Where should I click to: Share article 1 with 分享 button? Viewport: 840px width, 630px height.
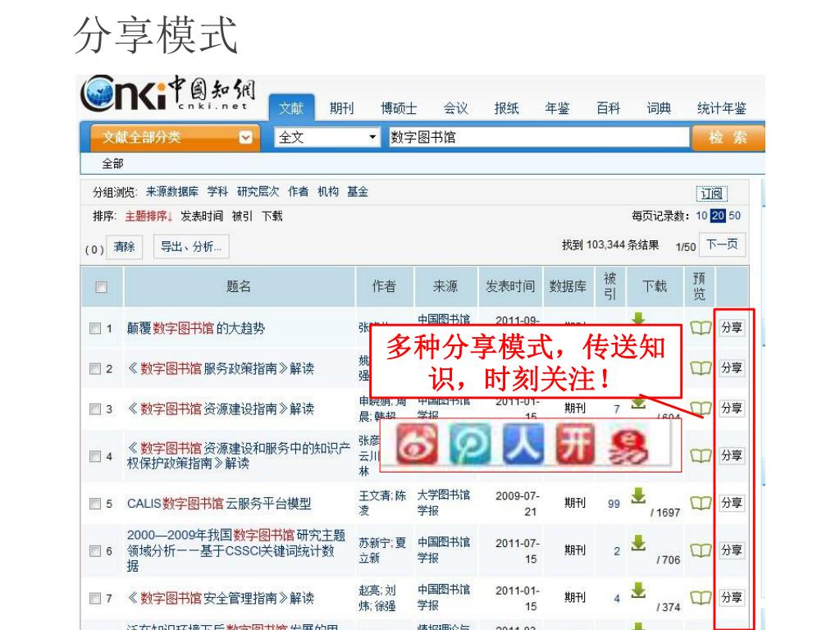731,327
